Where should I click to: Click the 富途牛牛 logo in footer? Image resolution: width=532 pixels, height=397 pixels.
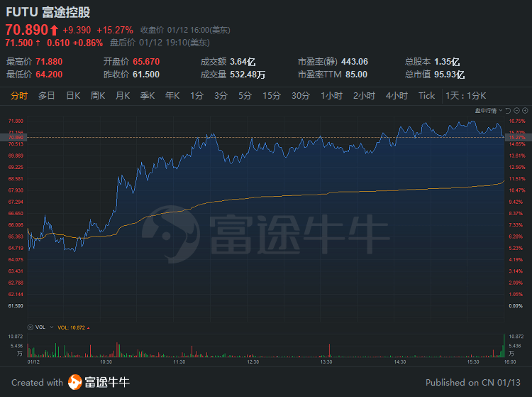click(x=99, y=382)
